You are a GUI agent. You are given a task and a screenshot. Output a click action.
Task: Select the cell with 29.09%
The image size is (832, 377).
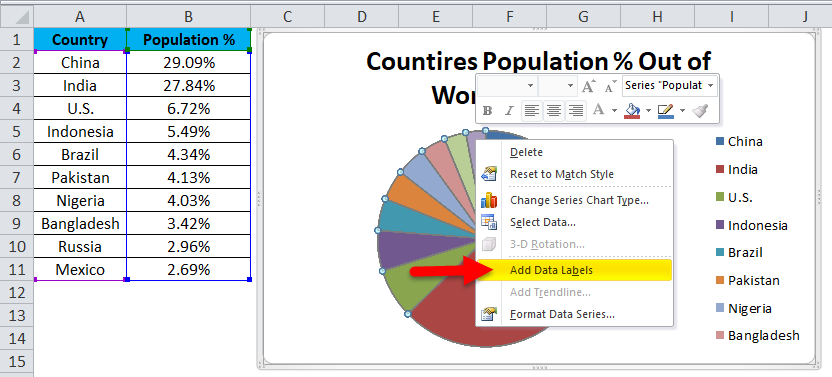[188, 63]
